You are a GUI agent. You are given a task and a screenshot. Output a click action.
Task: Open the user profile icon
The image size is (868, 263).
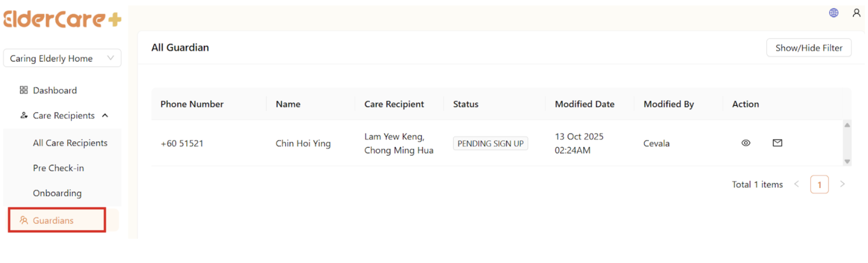(x=856, y=13)
